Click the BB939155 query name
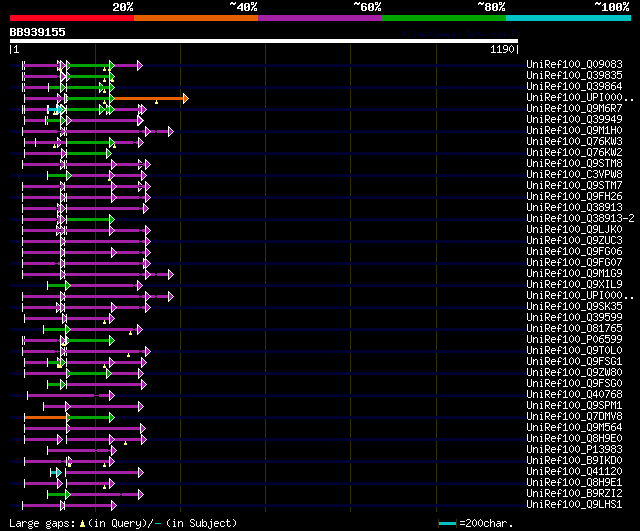 pyautogui.click(x=38, y=32)
